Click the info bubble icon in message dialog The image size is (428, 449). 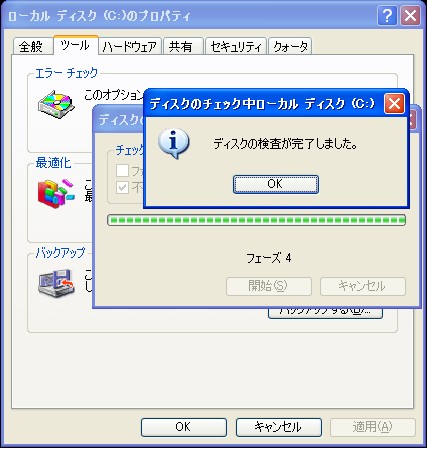coord(174,143)
